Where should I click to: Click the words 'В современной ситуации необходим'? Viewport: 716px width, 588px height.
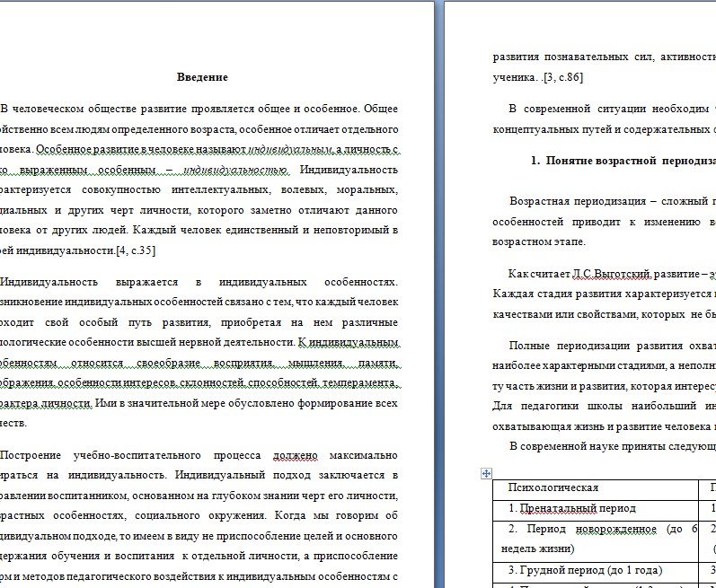(609, 109)
